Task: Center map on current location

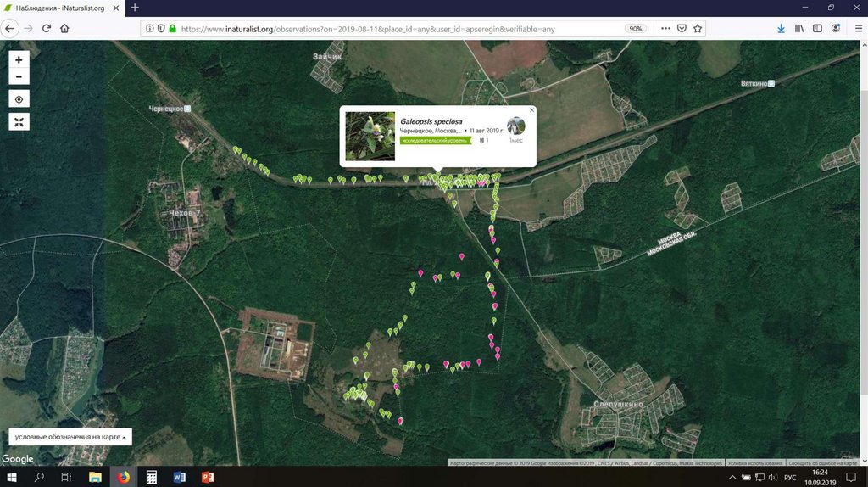Action: click(x=19, y=99)
